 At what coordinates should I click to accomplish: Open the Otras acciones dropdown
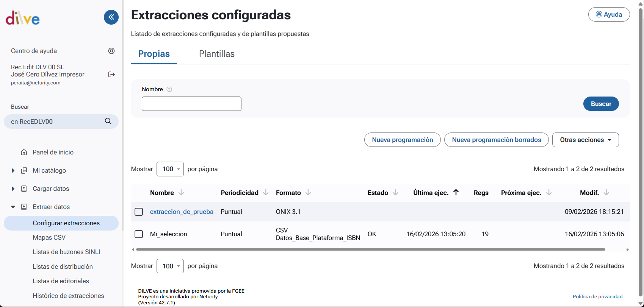click(585, 140)
